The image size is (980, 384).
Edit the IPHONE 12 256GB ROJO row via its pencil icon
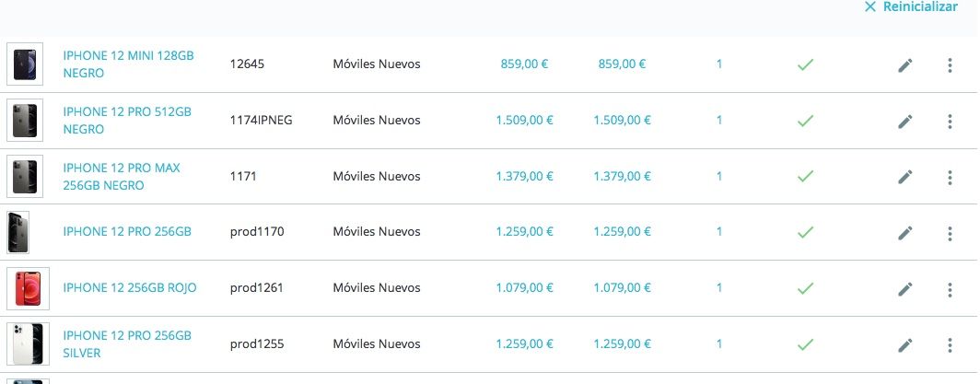[x=905, y=289]
